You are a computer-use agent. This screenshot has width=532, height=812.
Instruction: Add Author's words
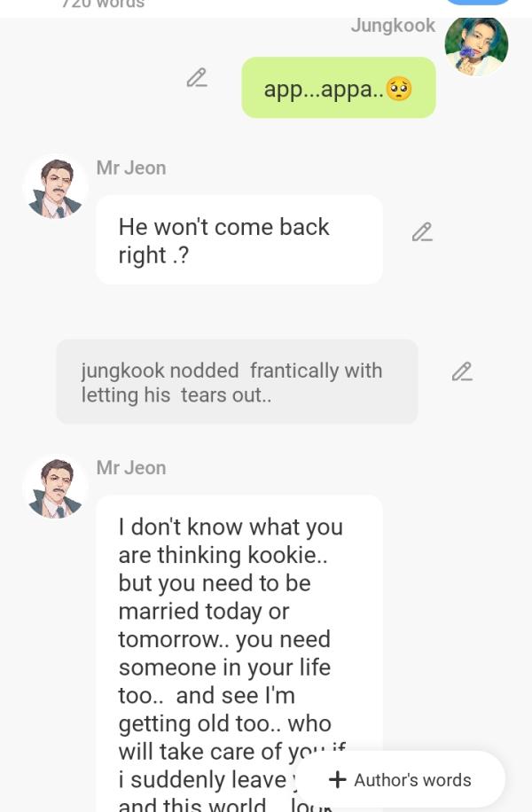pos(400,779)
